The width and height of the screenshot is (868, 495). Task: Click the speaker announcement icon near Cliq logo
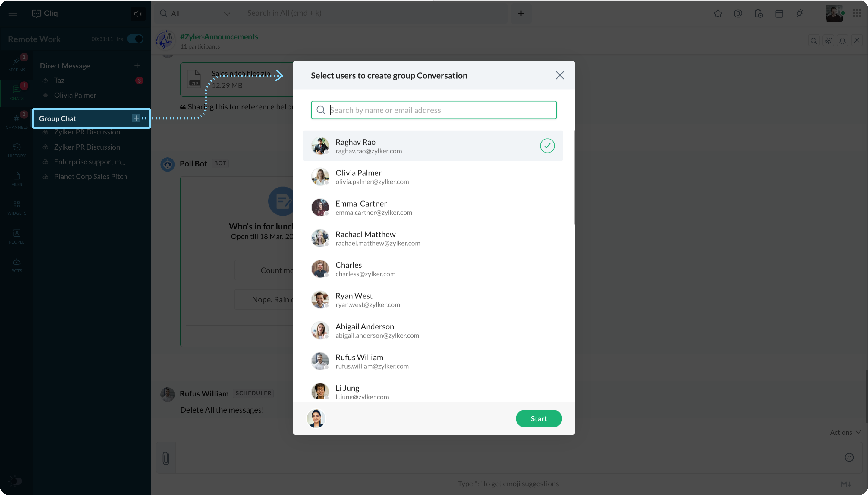coord(138,13)
